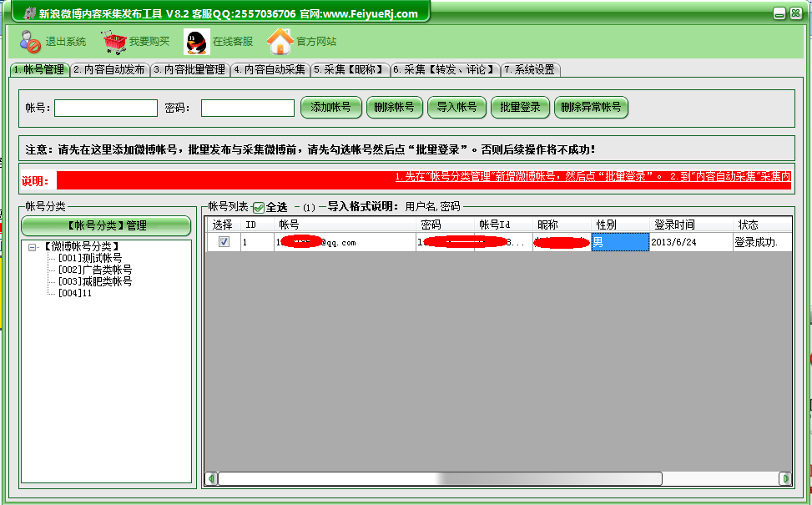The width and height of the screenshot is (812, 505).
Task: Click the 选择 column header
Action: [224, 225]
